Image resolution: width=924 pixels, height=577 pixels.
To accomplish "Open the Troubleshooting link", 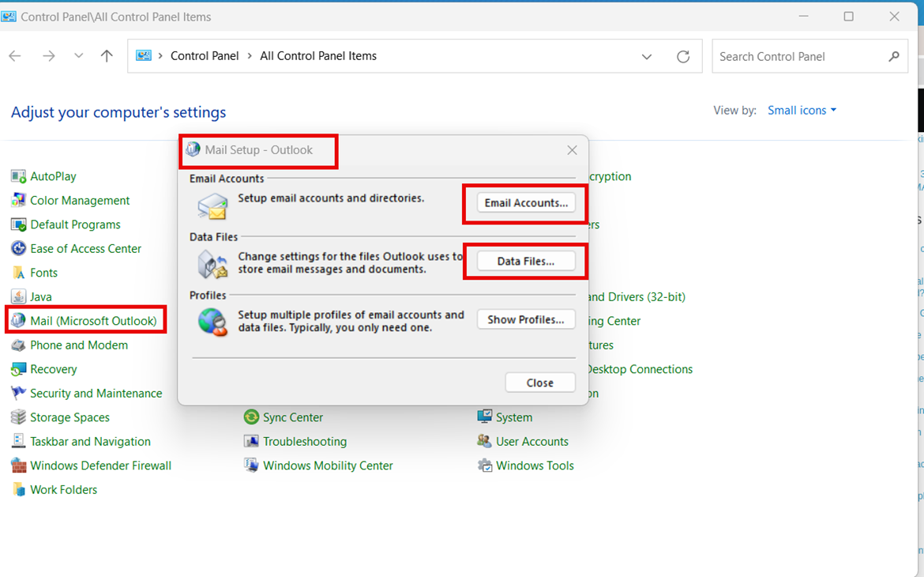I will [305, 442].
